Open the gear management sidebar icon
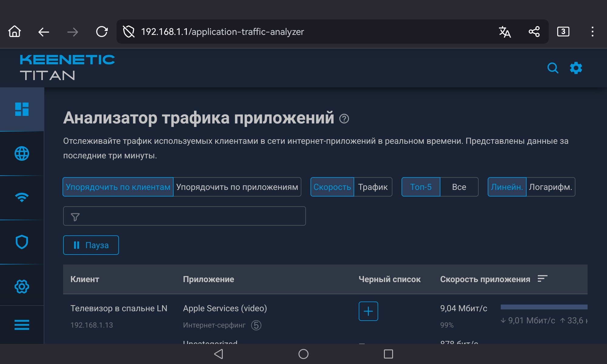607x364 pixels. click(22, 286)
